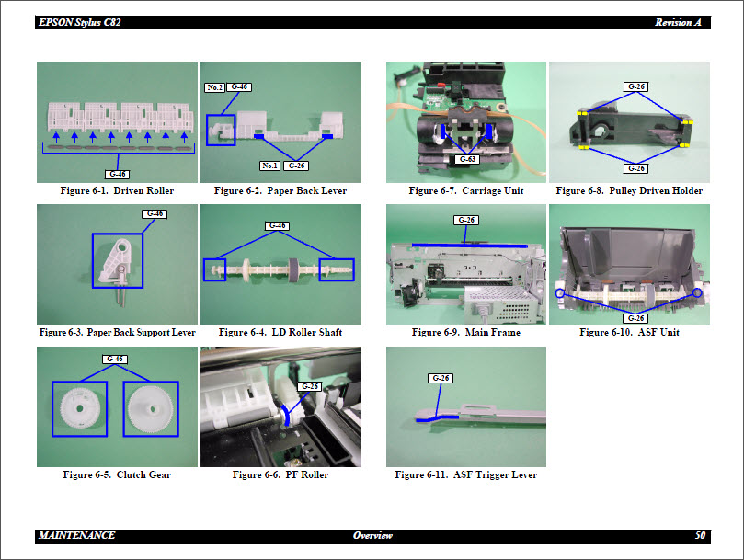Image resolution: width=744 pixels, height=560 pixels.
Task: Select the G-26 label on the PF Roller figure
Action: pyautogui.click(x=311, y=387)
